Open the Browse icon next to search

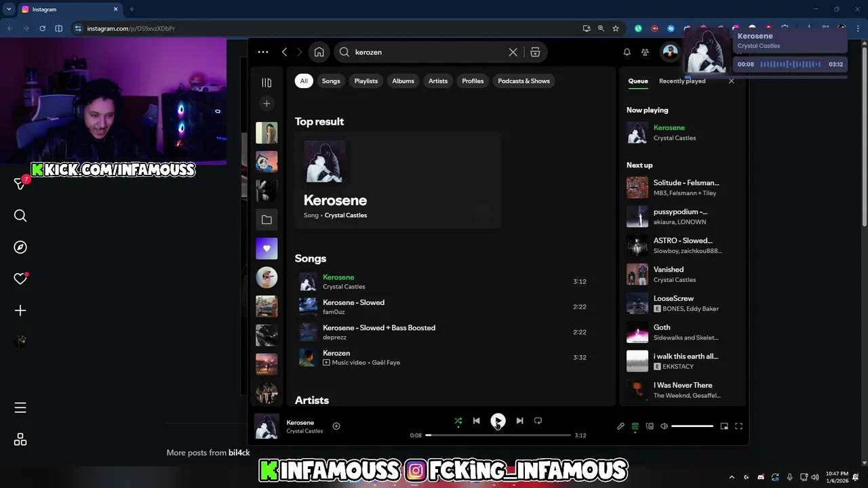[535, 52]
